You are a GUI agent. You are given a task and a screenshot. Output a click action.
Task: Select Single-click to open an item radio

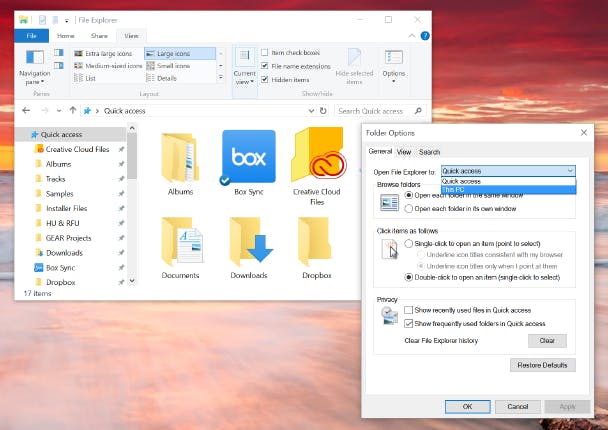(x=409, y=243)
